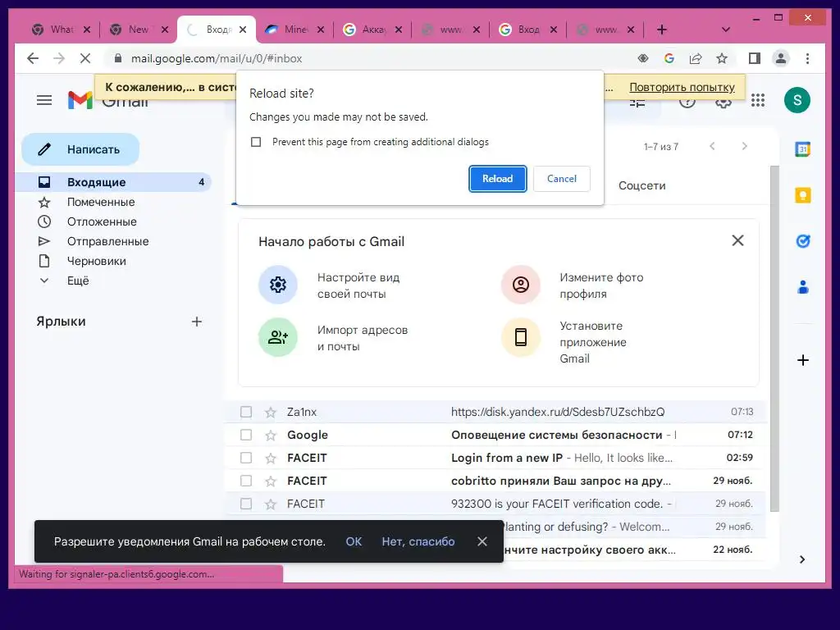This screenshot has width=840, height=630.
Task: Click Измените фото профиля icon
Action: [521, 285]
